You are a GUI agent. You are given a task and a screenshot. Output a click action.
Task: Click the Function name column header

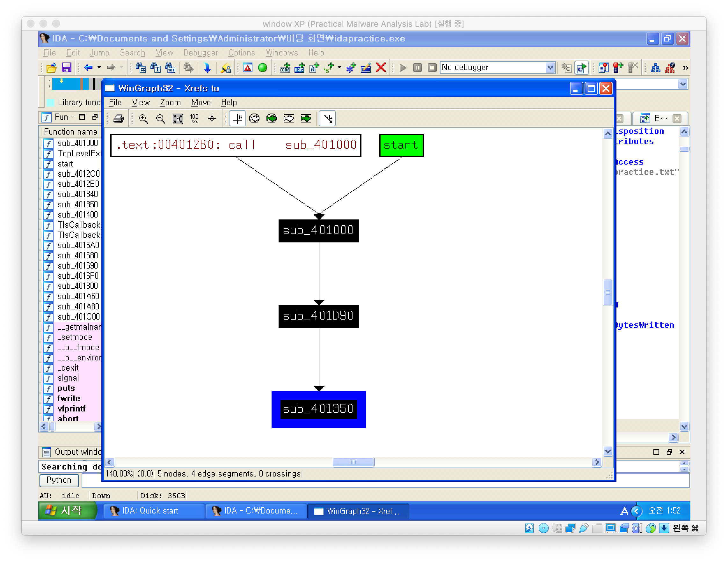pyautogui.click(x=71, y=132)
